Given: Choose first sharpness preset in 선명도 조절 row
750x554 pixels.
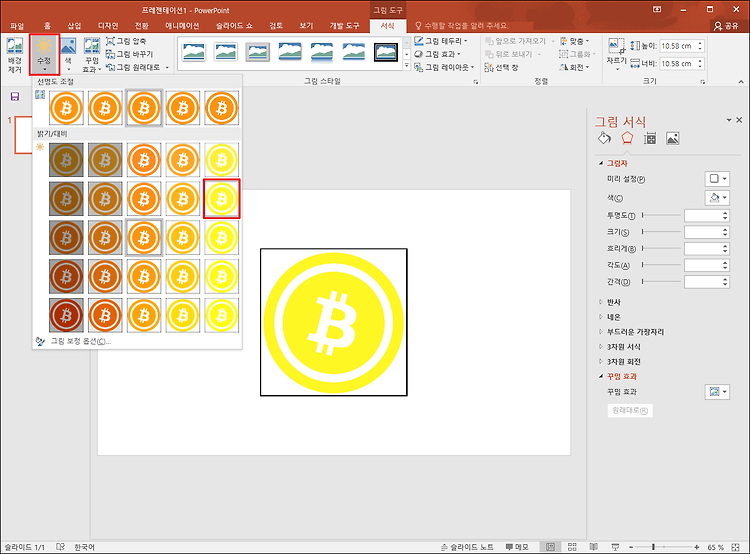Looking at the screenshot, I should tap(66, 108).
